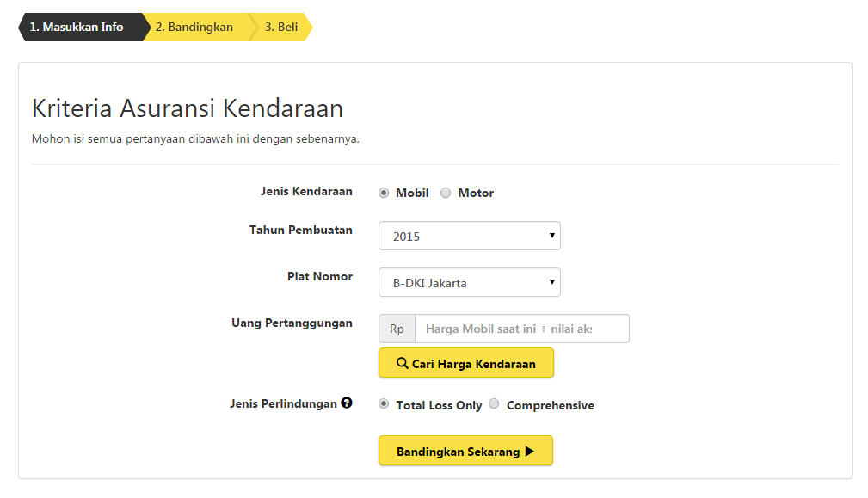This screenshot has width=868, height=498.
Task: Choose the Comprehensive protection option
Action: coord(494,404)
